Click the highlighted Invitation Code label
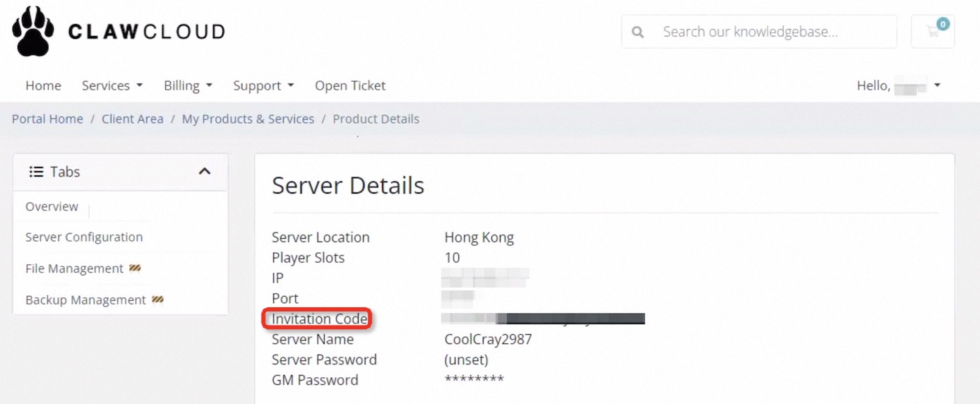This screenshot has width=980, height=404. (319, 319)
